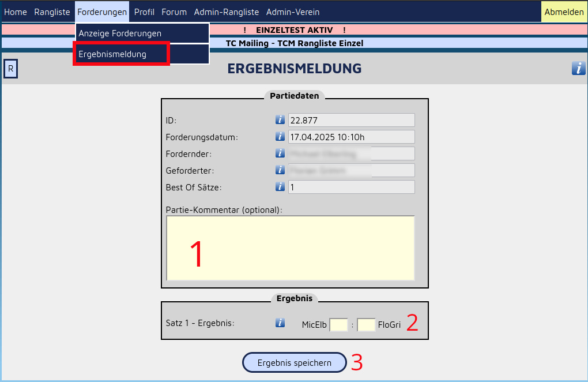
Task: Click the large info icon beside page title
Action: [x=578, y=68]
